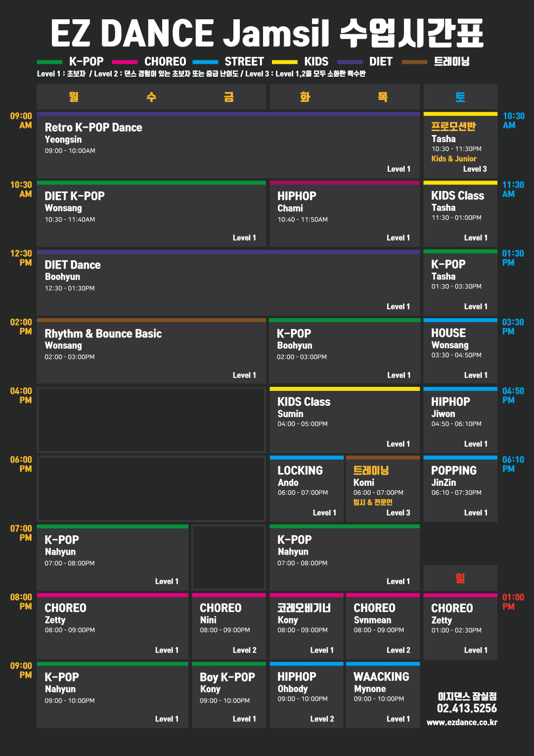
Task: Open the DIET K-POP Wonsang class block
Action: tap(151, 214)
